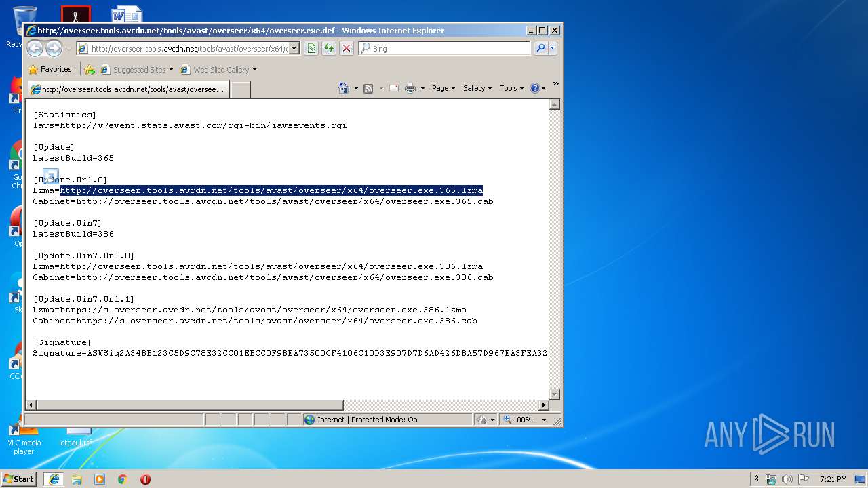The width and height of the screenshot is (868, 488).
Task: Click the Print icon
Action: (410, 88)
